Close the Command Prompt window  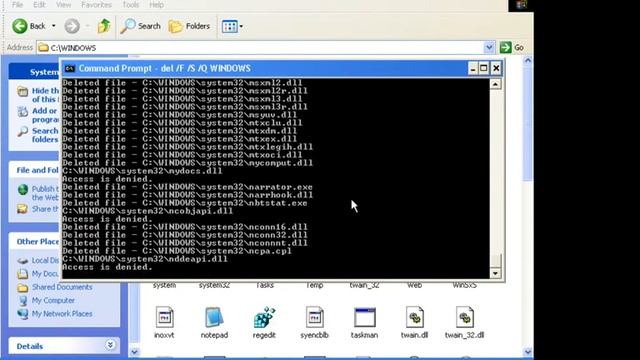[496, 68]
